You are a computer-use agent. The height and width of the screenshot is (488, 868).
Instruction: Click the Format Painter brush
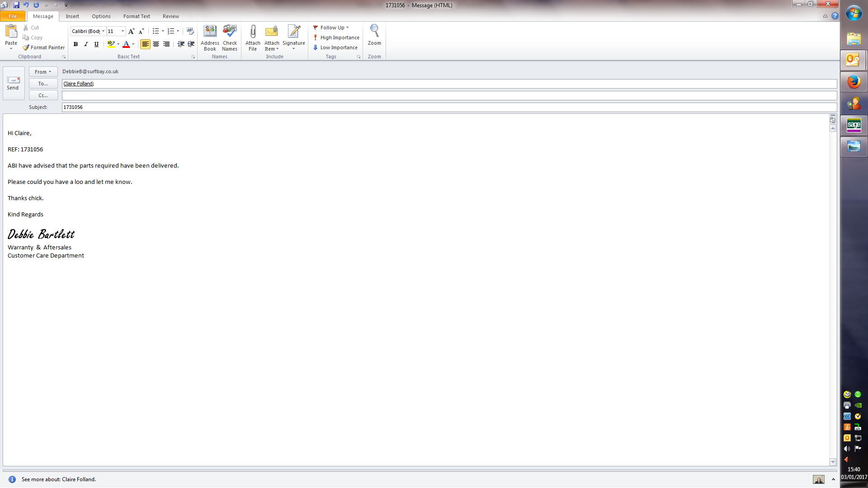(x=44, y=47)
